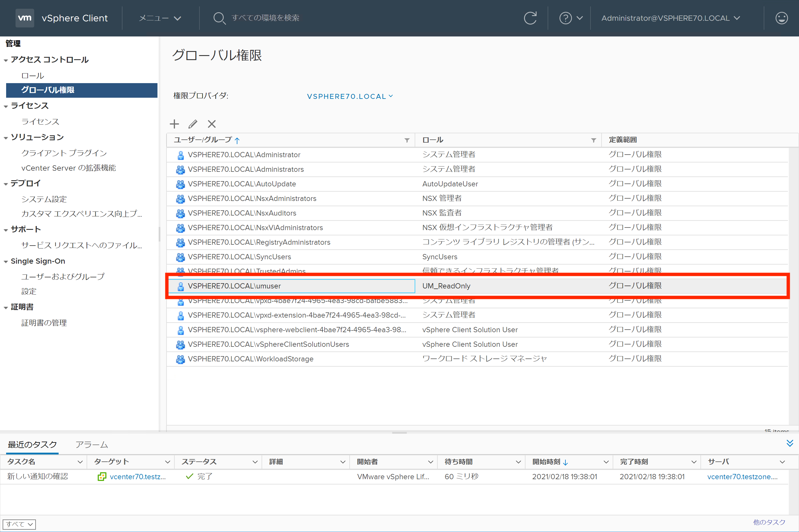Sort by 開始時刻 column header

point(546,462)
